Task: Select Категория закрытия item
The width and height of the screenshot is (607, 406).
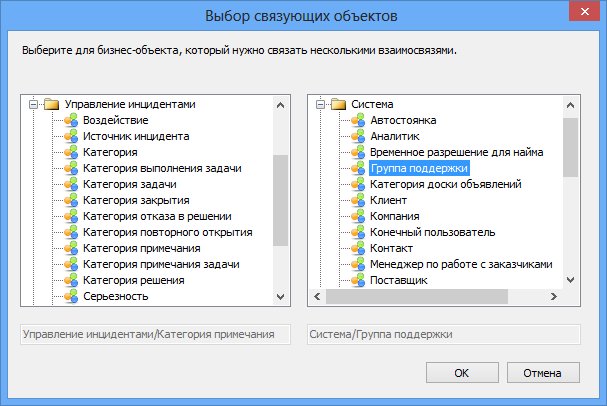Action: pos(136,200)
